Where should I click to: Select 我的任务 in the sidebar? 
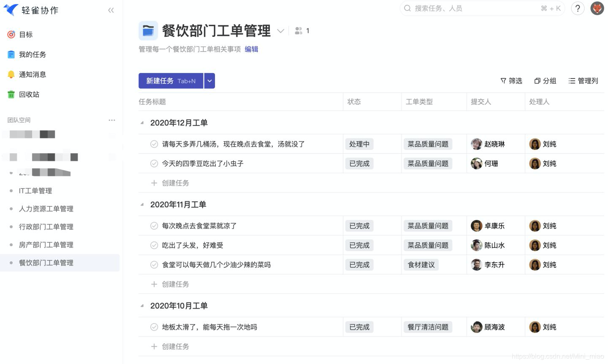[x=32, y=54]
